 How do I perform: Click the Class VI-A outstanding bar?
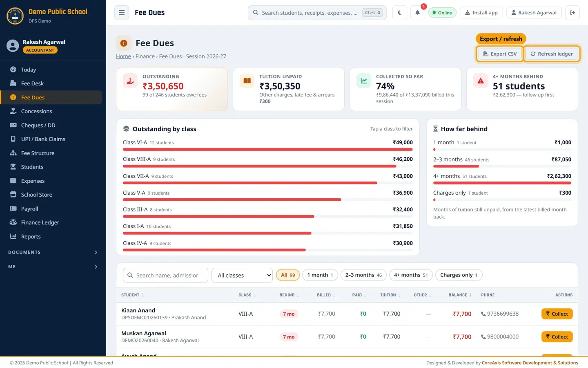tap(268, 150)
